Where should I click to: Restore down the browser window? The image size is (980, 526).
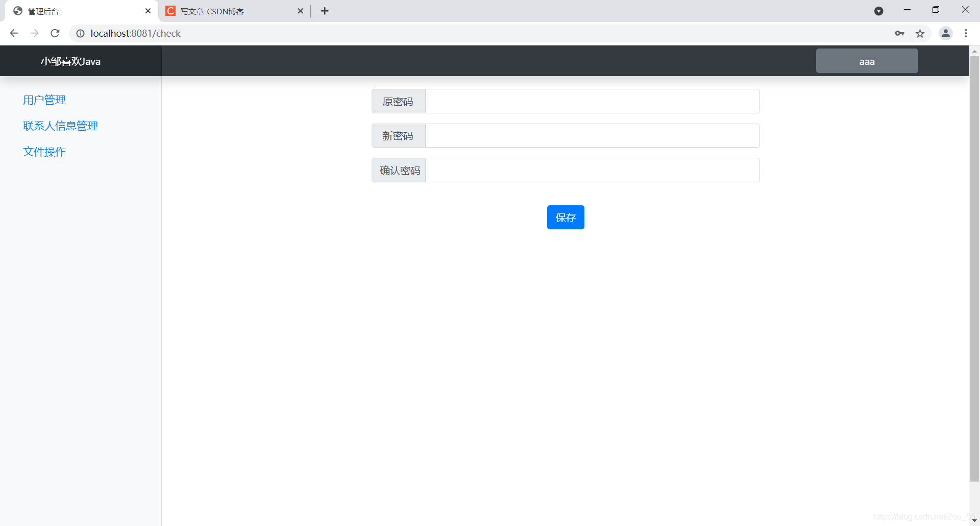[936, 10]
